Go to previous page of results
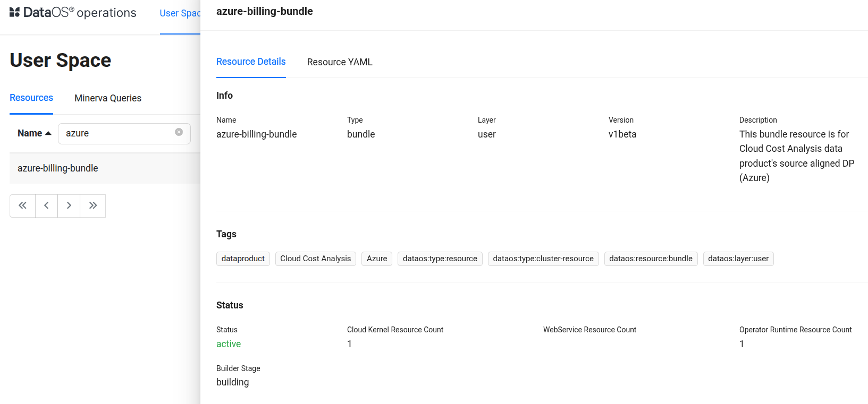 (x=47, y=205)
